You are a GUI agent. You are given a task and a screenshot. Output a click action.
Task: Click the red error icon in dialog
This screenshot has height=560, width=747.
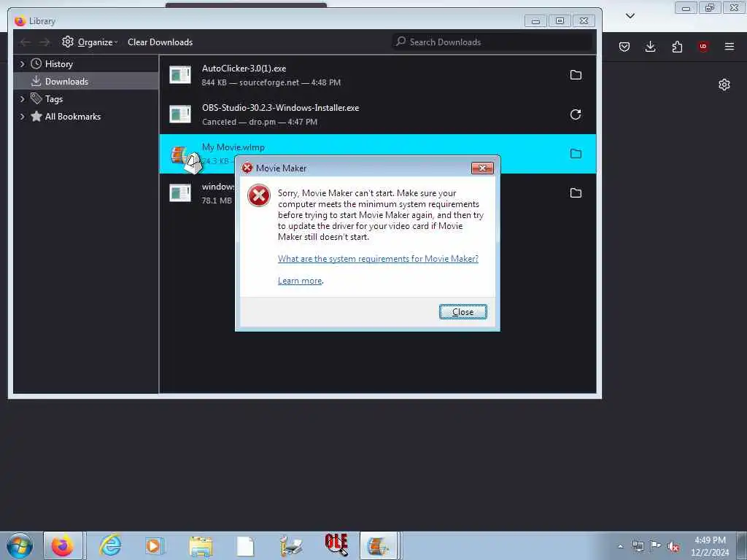click(x=259, y=195)
